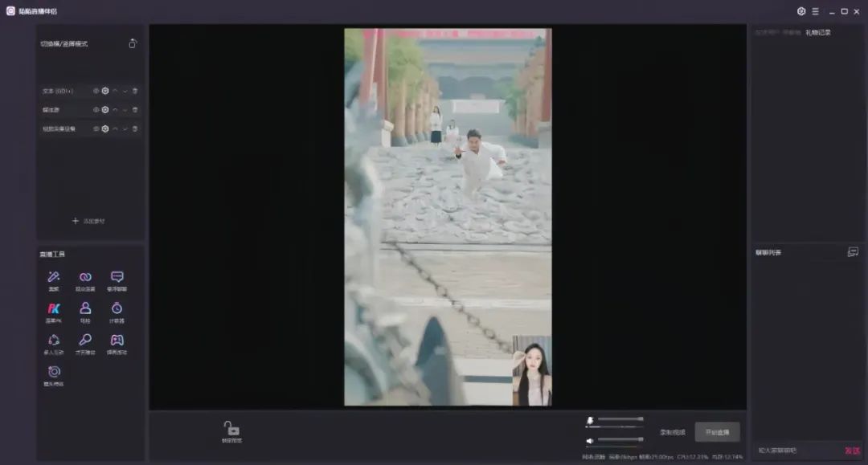Open the game controller tool
The height and width of the screenshot is (465, 868).
pos(117,341)
